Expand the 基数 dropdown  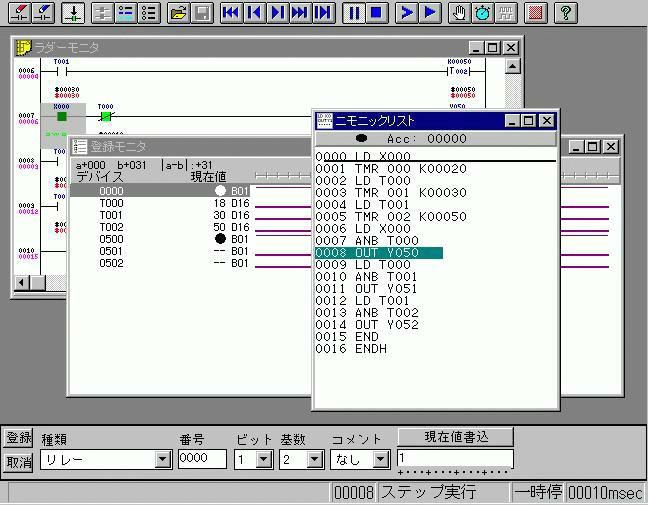[x=315, y=459]
